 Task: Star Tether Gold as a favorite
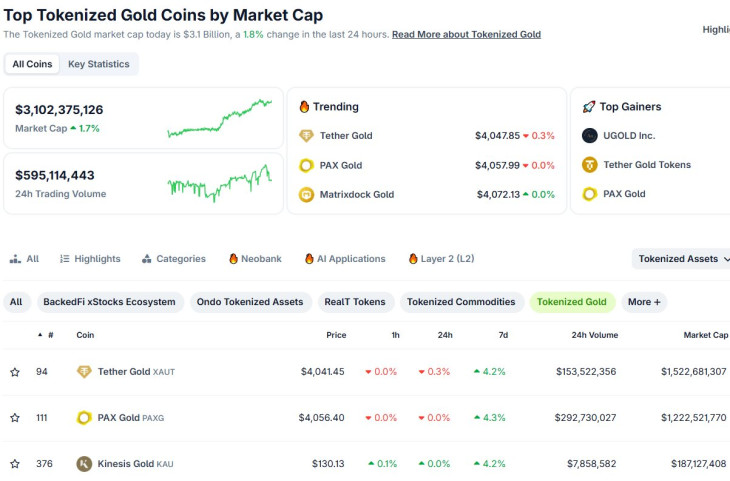point(15,372)
